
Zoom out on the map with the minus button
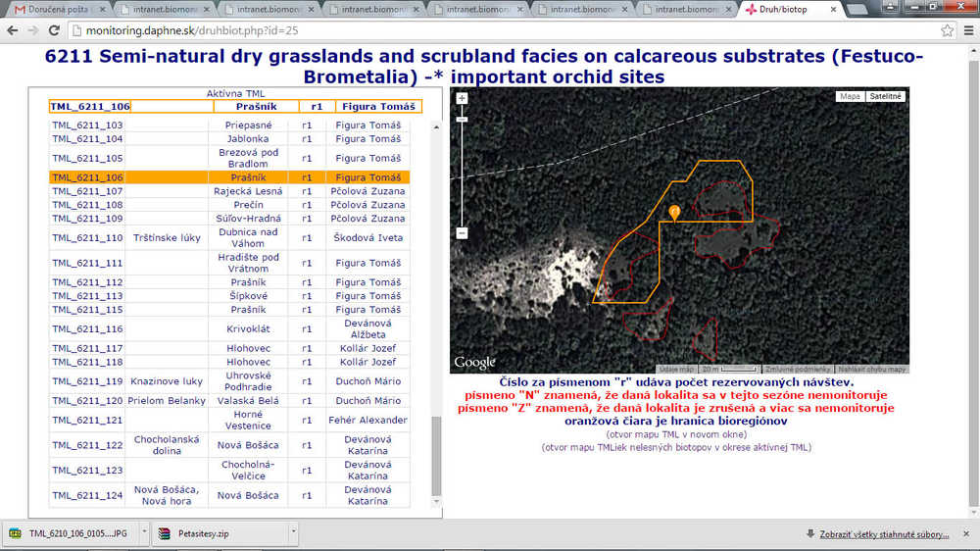point(462,232)
